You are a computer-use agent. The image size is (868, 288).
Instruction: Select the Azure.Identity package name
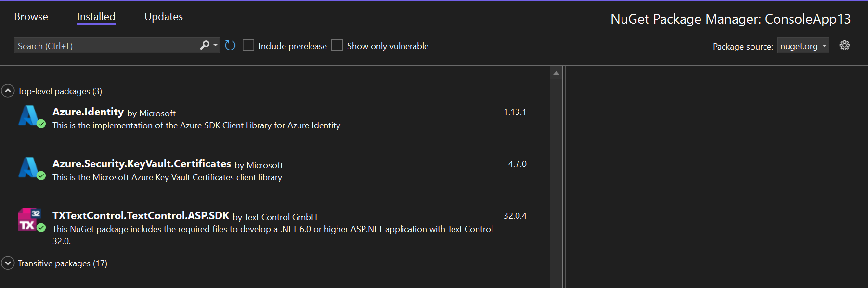(x=88, y=112)
